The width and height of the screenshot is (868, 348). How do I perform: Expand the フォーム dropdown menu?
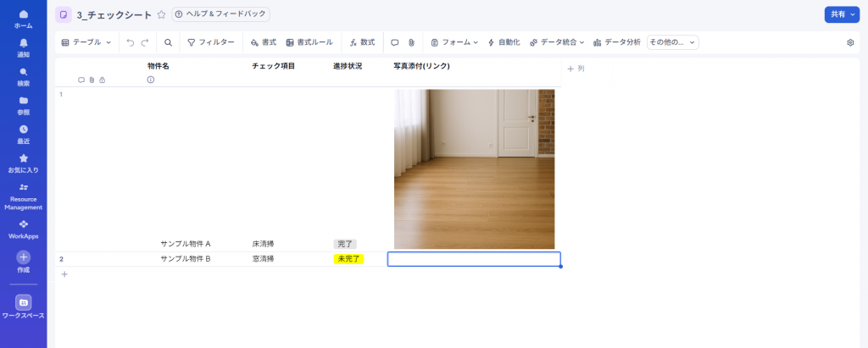pyautogui.click(x=454, y=42)
